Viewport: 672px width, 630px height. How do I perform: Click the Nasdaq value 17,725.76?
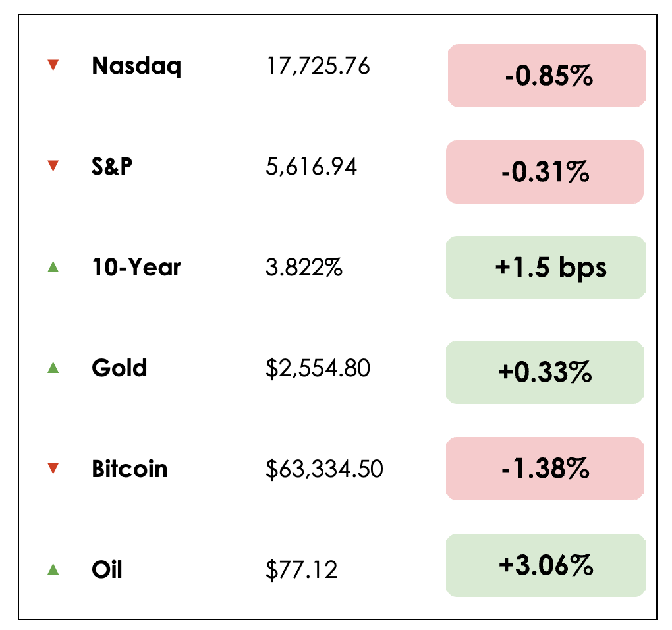click(x=318, y=66)
